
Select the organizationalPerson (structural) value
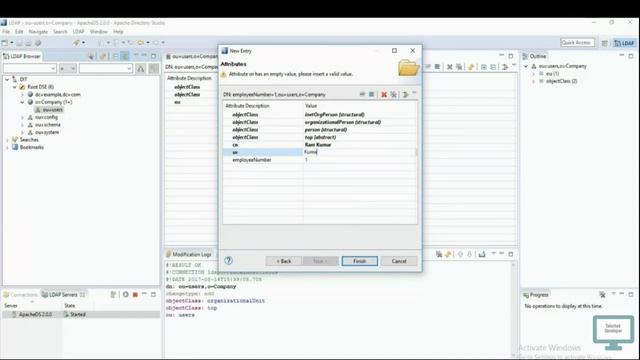pos(342,122)
